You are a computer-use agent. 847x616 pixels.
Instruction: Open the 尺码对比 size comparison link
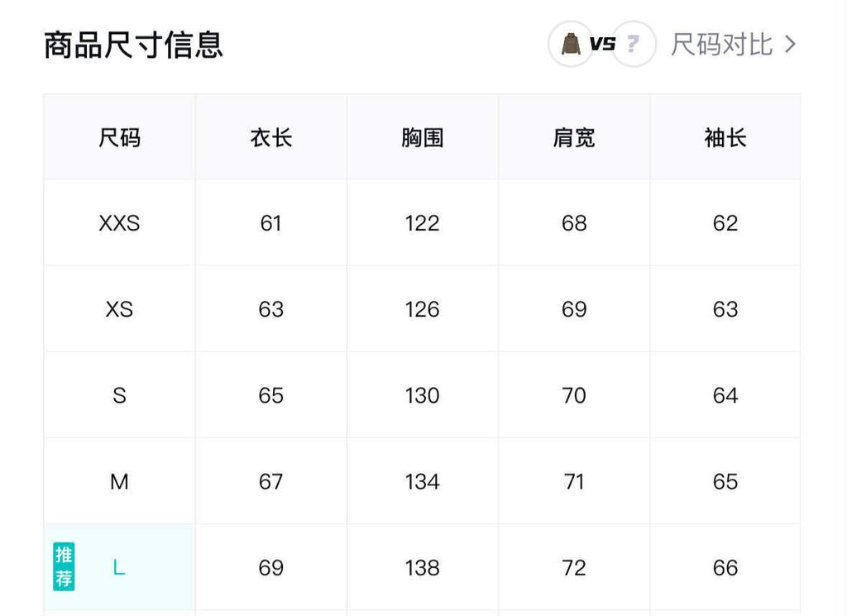pos(721,44)
